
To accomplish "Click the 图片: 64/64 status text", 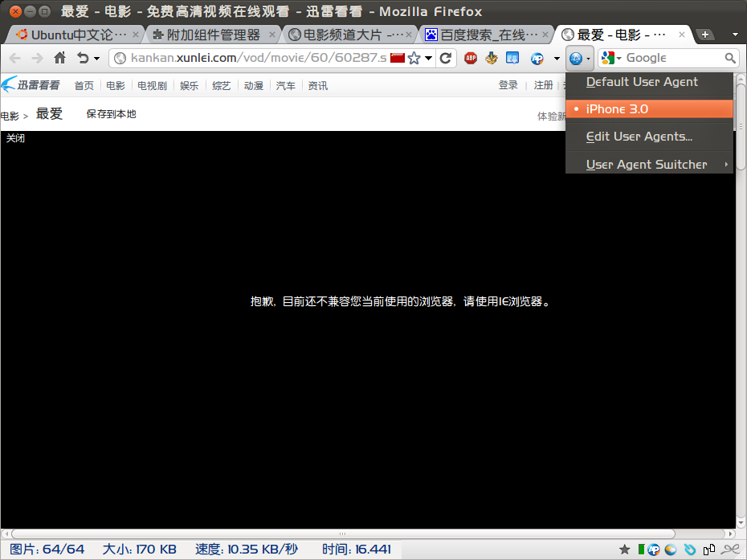I will 47,550.
